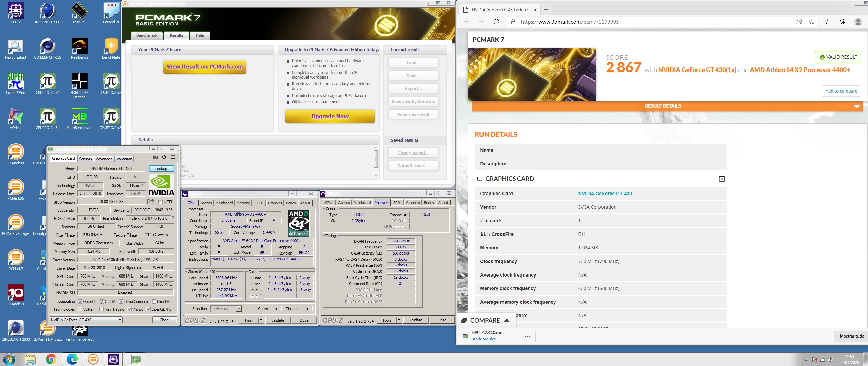The image size is (868, 366).
Task: Click the PCMark details scrollbar down arrow
Action: click(376, 176)
